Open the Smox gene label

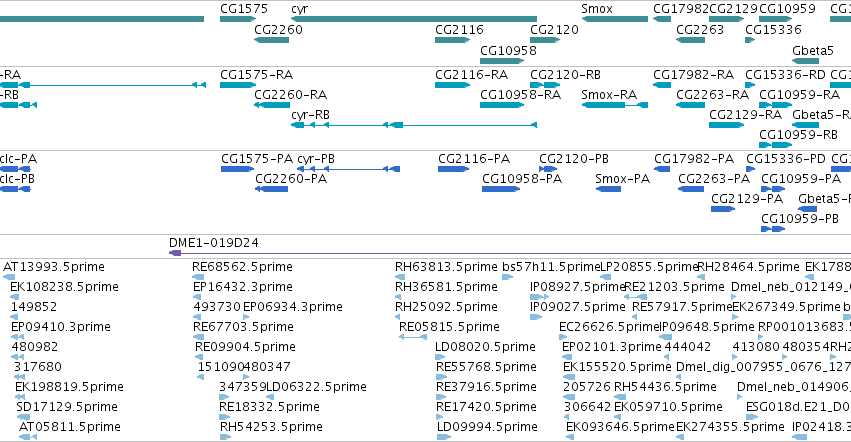[x=596, y=9]
